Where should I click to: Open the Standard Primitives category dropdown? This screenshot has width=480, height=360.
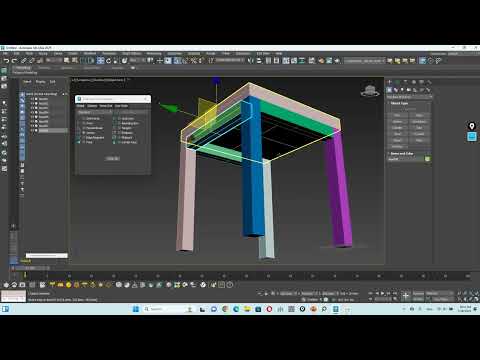tap(409, 97)
